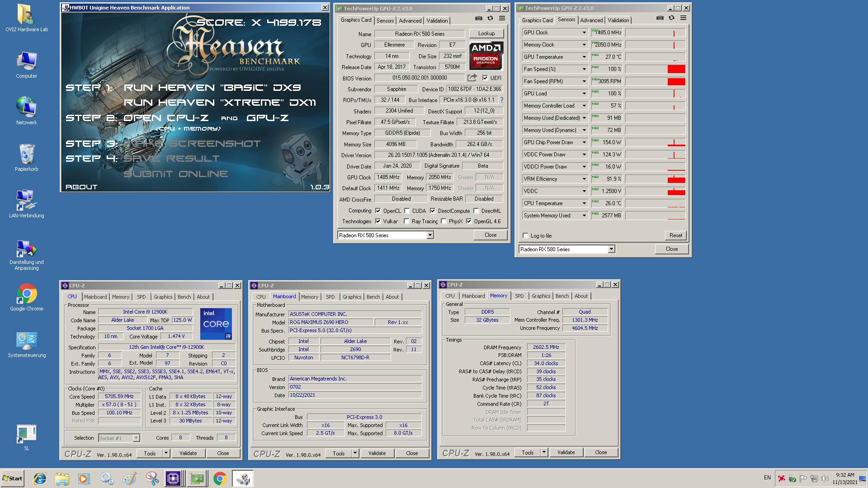Click ABOUT in the HWBOT Heaven window
Image resolution: width=868 pixels, height=488 pixels.
[x=81, y=187]
